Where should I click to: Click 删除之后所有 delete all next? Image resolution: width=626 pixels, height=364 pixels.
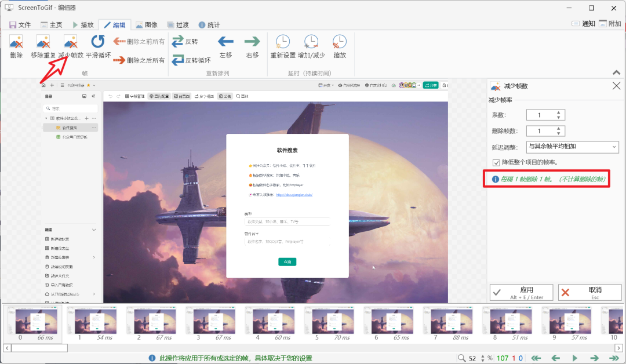(x=139, y=60)
